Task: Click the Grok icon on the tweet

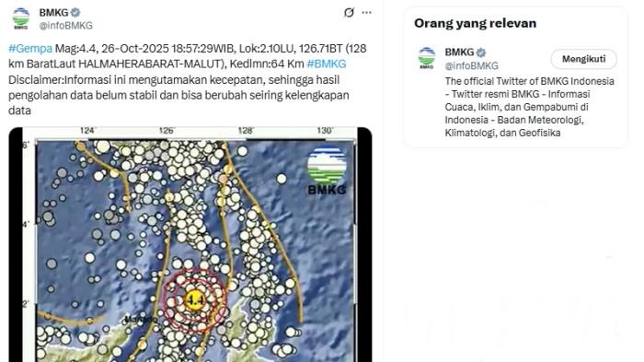Action: [349, 13]
